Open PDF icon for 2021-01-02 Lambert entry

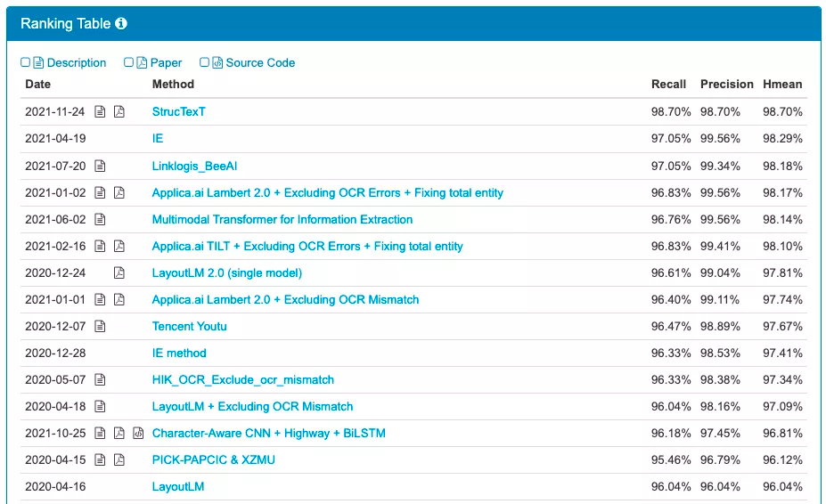tap(119, 192)
